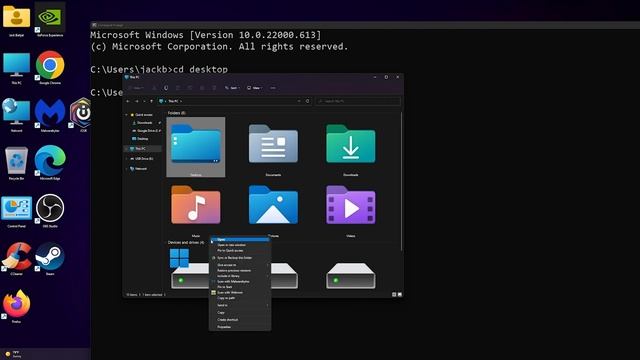The height and width of the screenshot is (360, 640).
Task: Select the Network desktop icon
Action: (16, 115)
